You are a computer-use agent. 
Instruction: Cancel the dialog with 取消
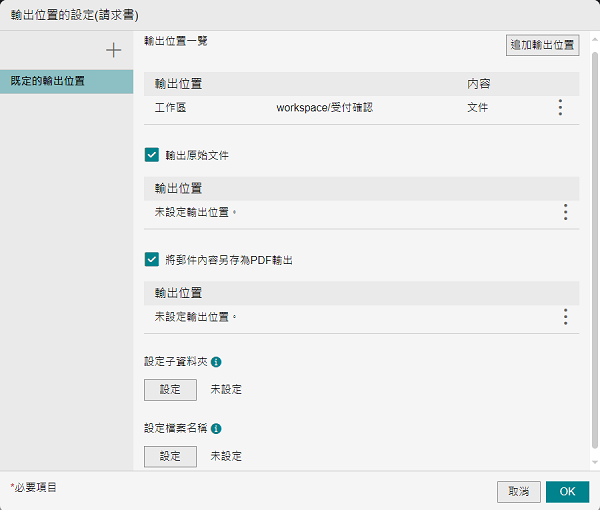tap(518, 491)
